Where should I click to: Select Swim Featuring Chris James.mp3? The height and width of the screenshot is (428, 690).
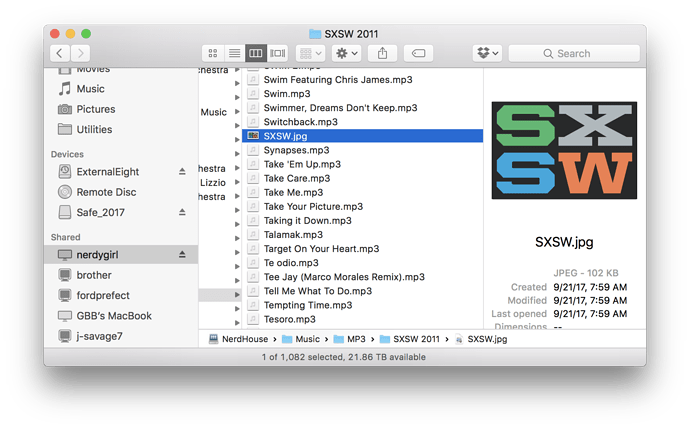click(363, 80)
